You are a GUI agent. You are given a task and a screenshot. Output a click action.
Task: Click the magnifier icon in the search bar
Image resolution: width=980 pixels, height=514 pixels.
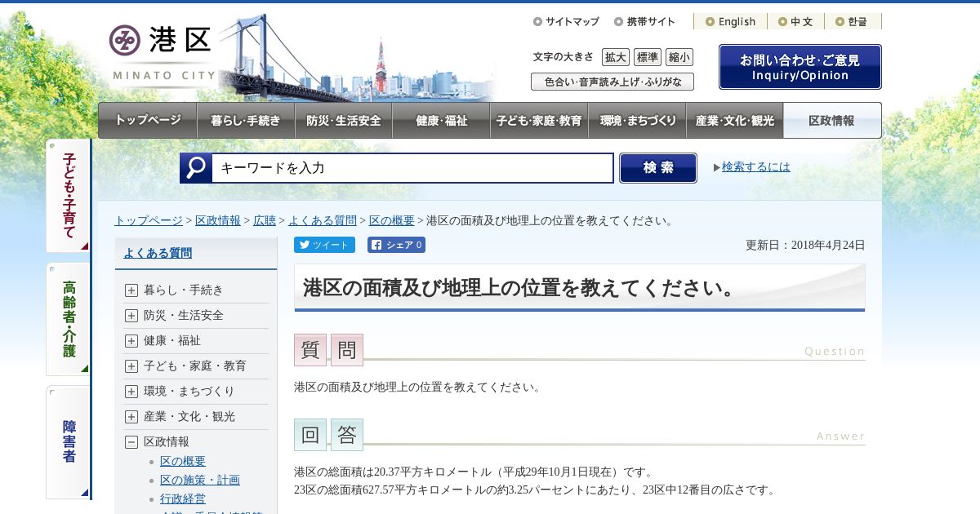coord(196,168)
